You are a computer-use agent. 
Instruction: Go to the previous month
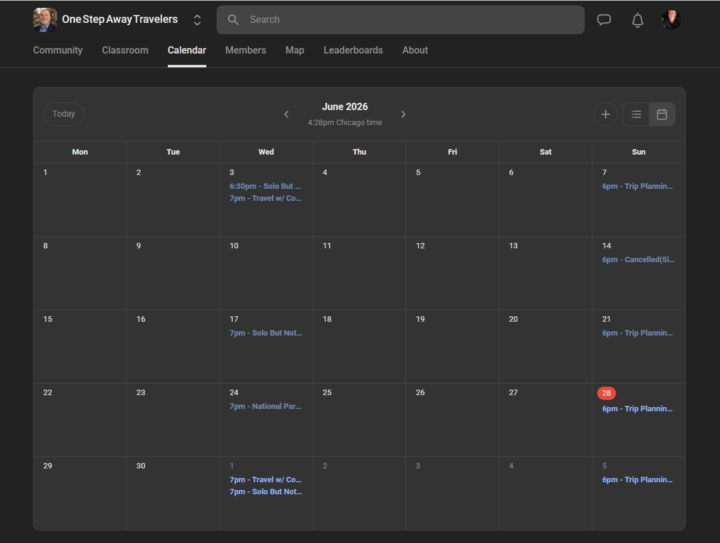click(x=287, y=114)
